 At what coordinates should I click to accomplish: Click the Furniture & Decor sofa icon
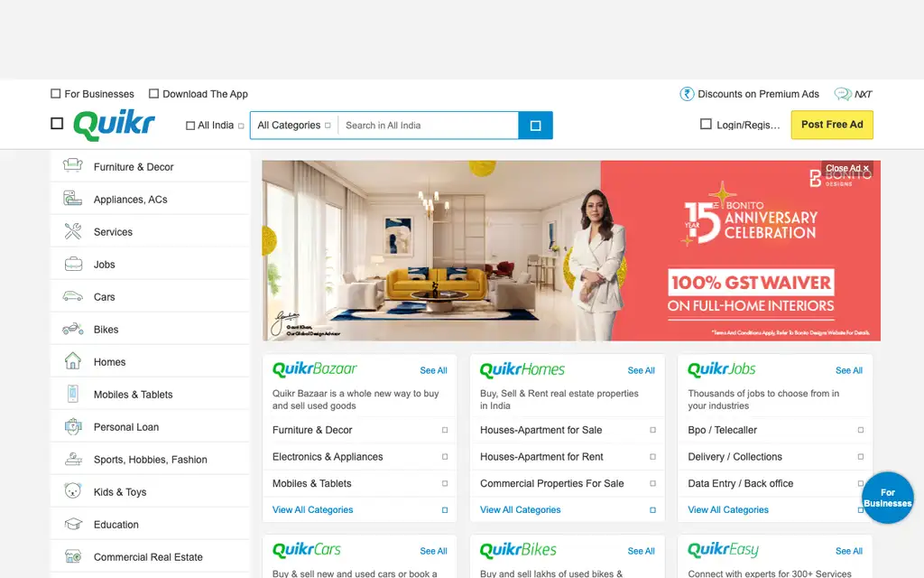pyautogui.click(x=72, y=166)
